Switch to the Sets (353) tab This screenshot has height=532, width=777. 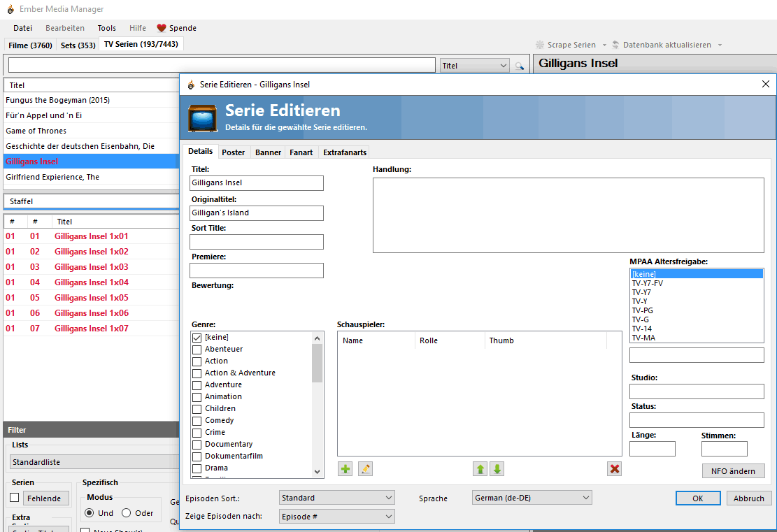tap(78, 45)
